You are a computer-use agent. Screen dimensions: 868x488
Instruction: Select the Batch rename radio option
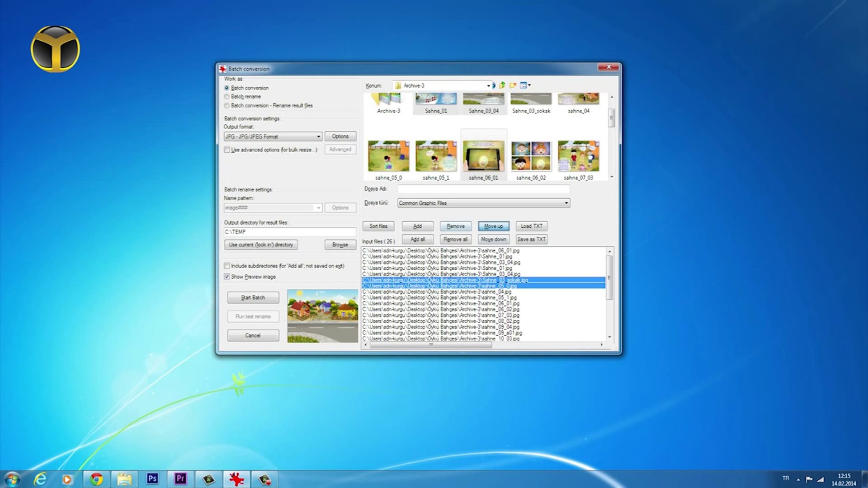pyautogui.click(x=227, y=97)
